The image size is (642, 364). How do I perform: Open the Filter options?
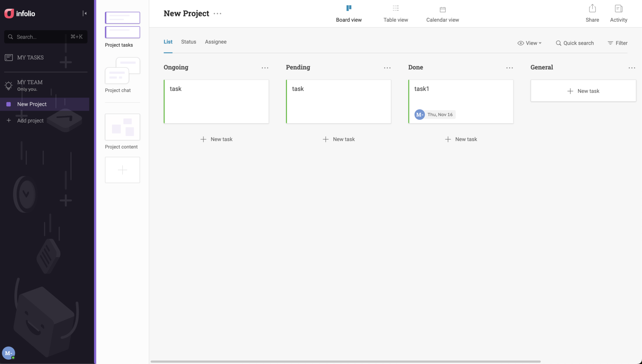[x=618, y=43]
